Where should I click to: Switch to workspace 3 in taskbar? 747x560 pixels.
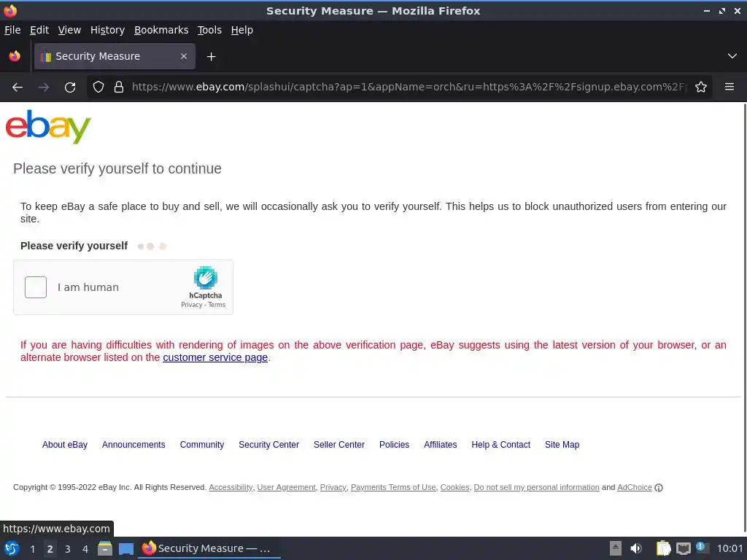(x=68, y=548)
